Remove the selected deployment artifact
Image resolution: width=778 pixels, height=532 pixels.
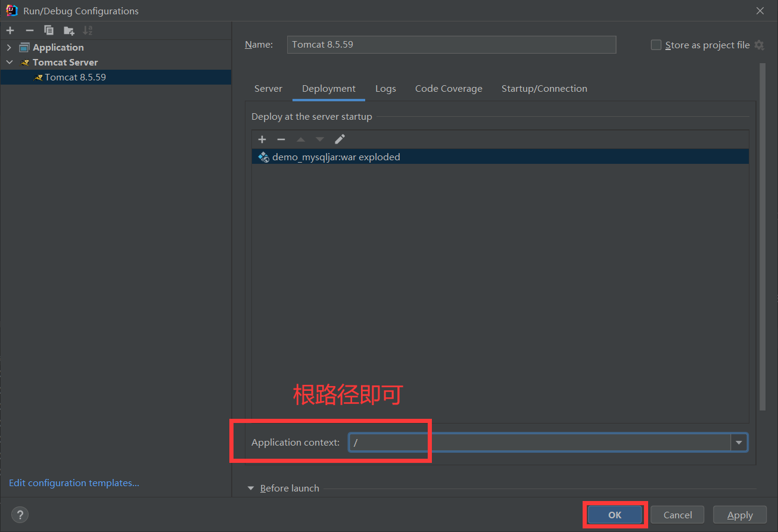tap(281, 139)
